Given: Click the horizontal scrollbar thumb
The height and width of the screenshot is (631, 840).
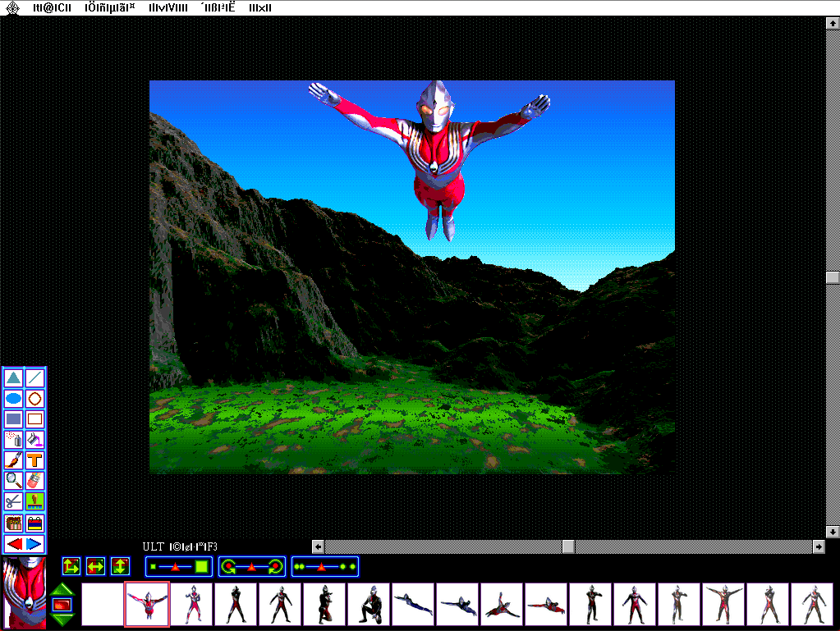Looking at the screenshot, I should coord(568,546).
